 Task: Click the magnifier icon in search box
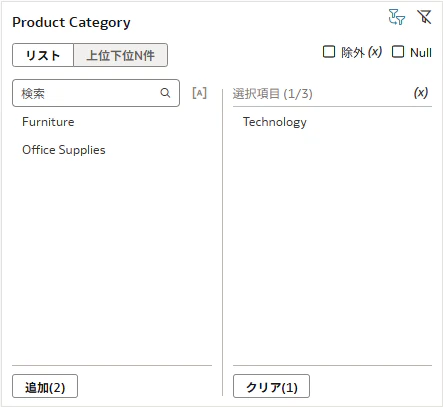click(x=165, y=93)
